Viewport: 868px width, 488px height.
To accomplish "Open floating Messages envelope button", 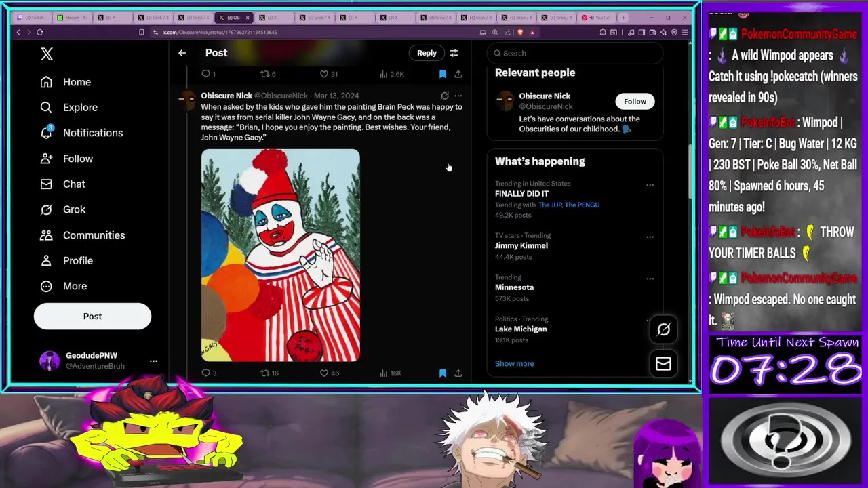I will (663, 364).
